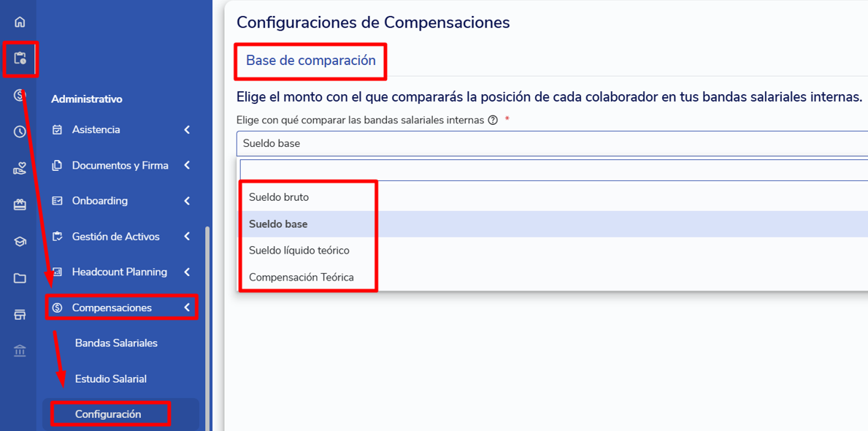Open the store marketplace icon
This screenshot has height=431, width=868.
20,315
